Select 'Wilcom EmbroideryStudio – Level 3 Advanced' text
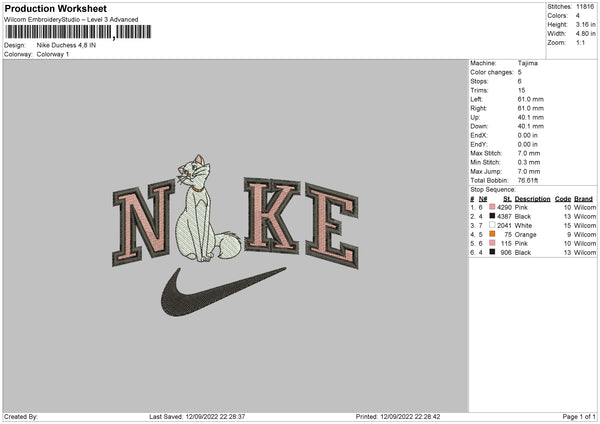 tap(71, 20)
